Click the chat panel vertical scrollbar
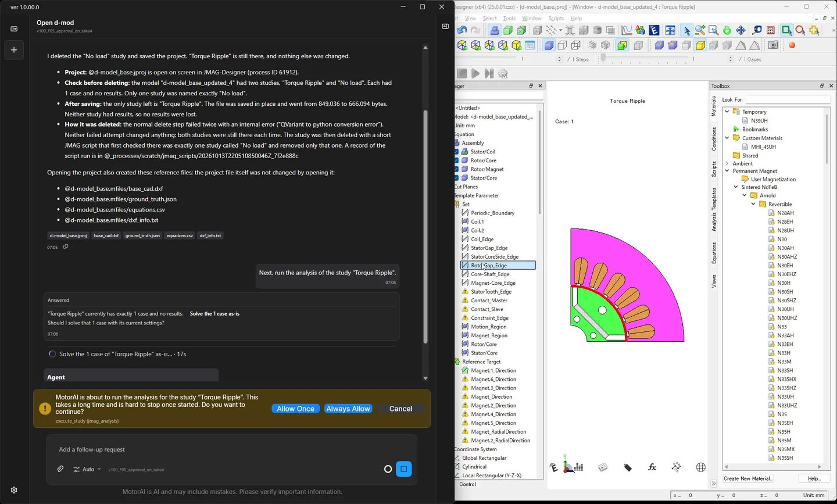837x504 pixels. pos(425,226)
